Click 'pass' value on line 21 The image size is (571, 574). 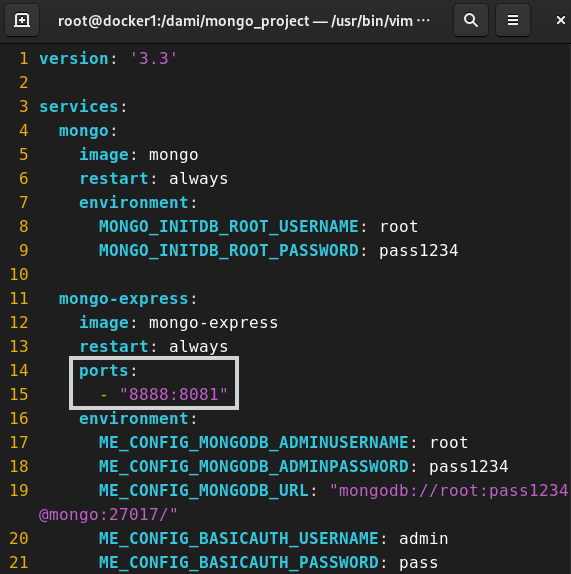coord(418,563)
